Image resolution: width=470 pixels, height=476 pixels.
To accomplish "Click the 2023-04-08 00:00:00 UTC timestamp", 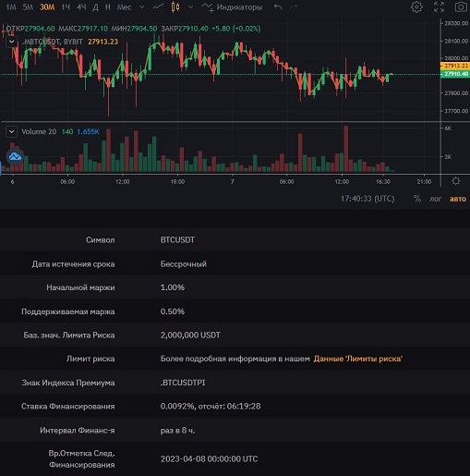I will click(209, 459).
